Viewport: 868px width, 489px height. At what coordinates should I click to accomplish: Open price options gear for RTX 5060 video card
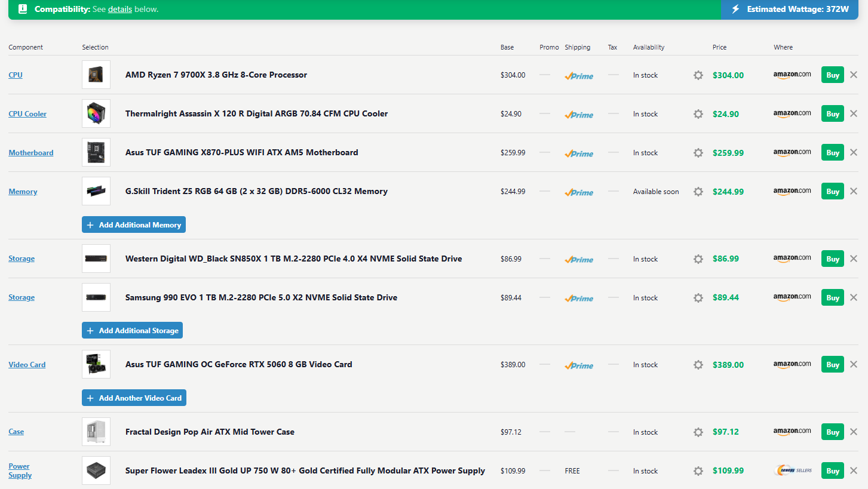click(698, 365)
